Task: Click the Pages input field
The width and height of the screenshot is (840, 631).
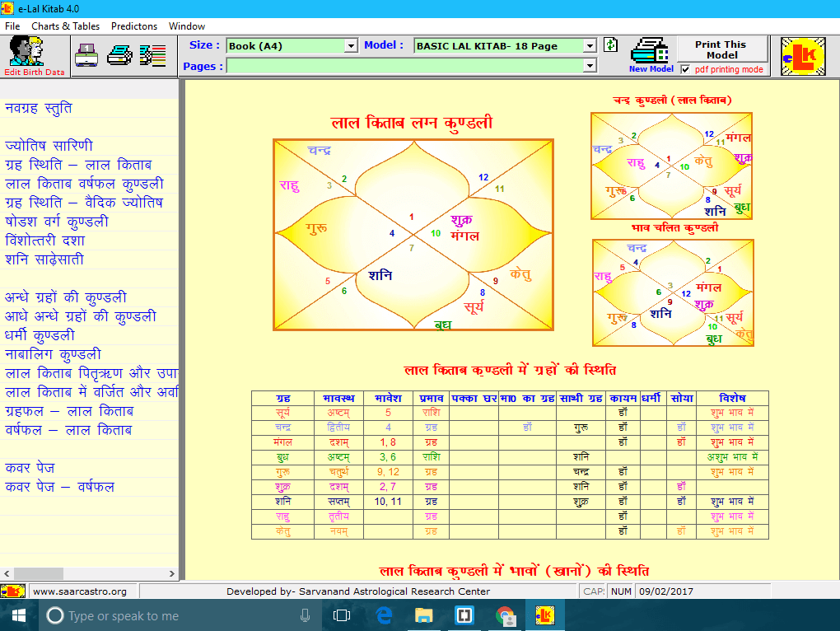Action: (405, 66)
